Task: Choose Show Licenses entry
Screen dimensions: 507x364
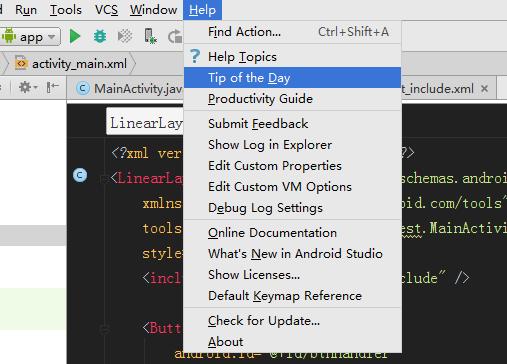Action: tap(292, 275)
